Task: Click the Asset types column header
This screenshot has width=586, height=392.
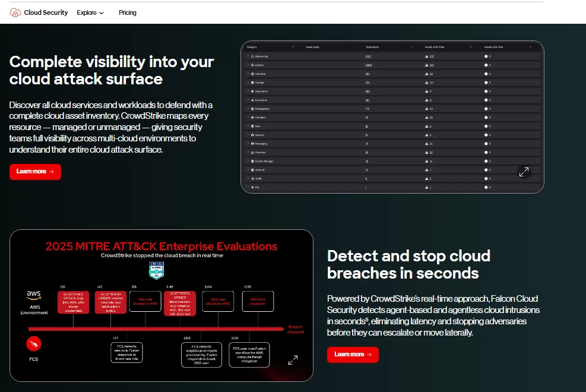Action: coord(312,47)
